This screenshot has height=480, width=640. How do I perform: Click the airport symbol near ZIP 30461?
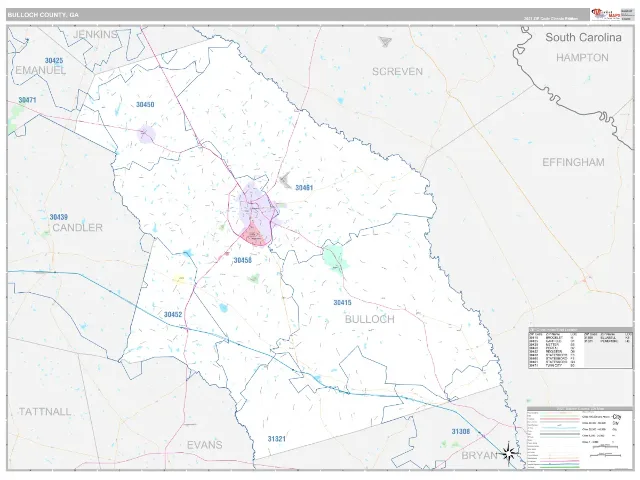[285, 180]
